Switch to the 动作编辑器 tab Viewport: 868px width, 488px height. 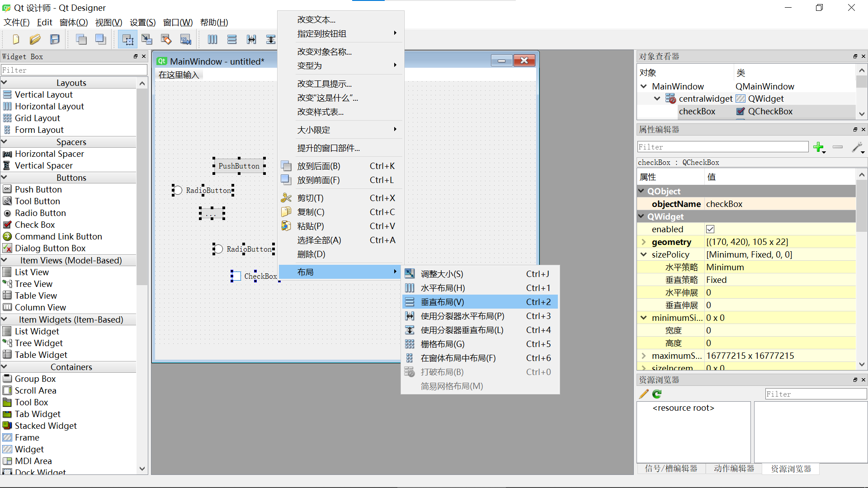(734, 469)
